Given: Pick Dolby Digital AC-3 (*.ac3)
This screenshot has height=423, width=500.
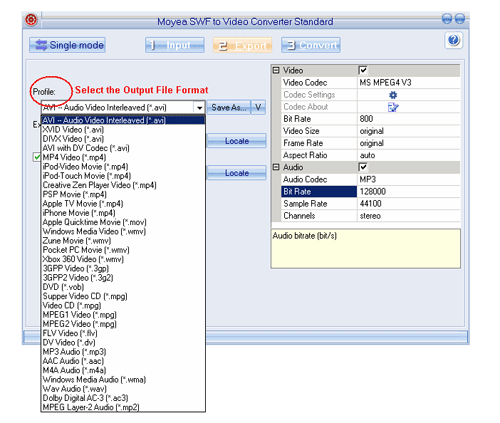Looking at the screenshot, I should pos(123,398).
